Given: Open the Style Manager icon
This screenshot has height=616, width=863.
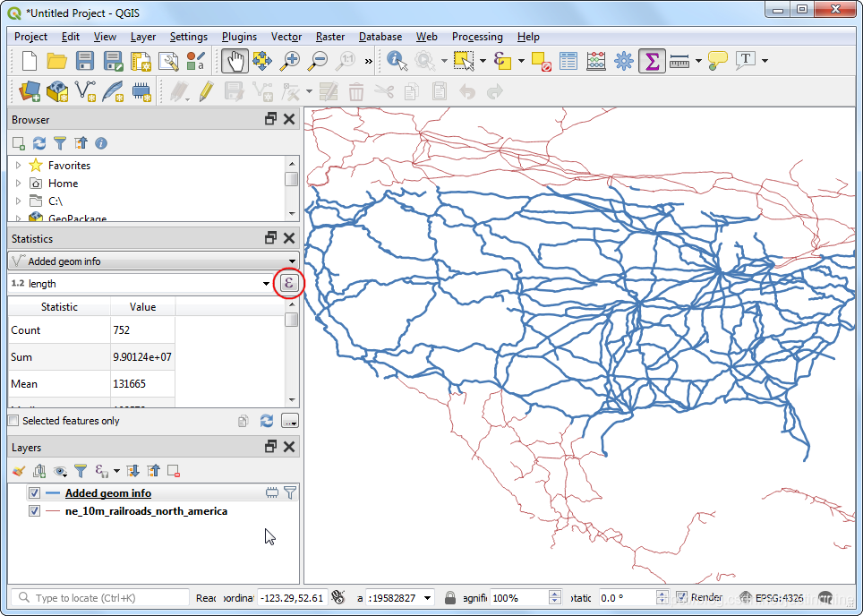Looking at the screenshot, I should 195,61.
